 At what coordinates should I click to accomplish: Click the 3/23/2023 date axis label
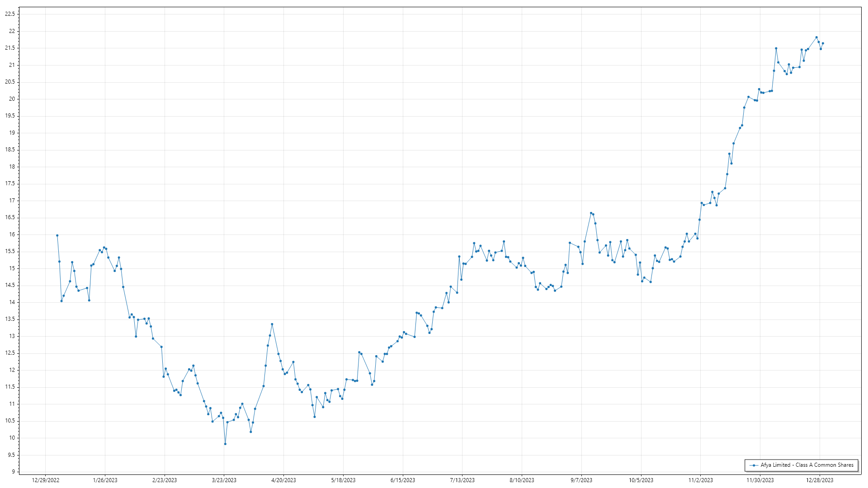[x=224, y=480]
